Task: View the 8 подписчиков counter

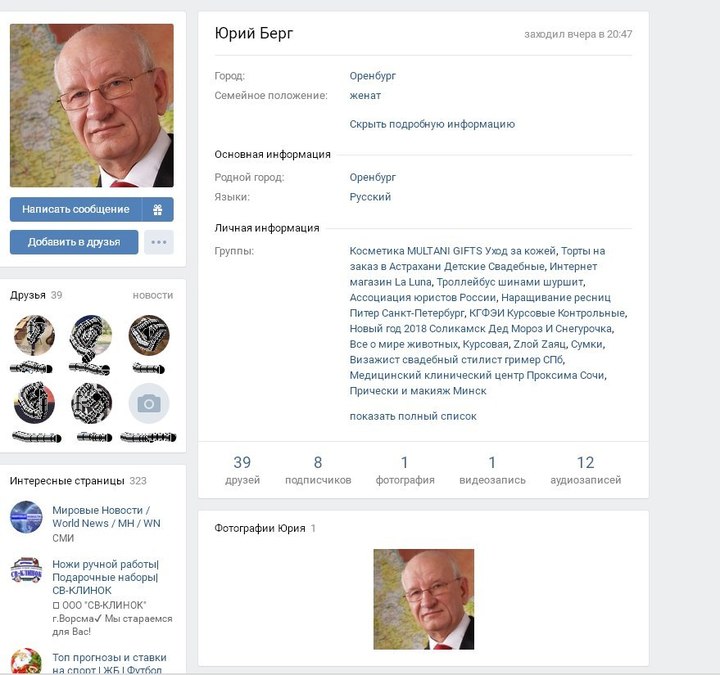Action: coord(318,470)
